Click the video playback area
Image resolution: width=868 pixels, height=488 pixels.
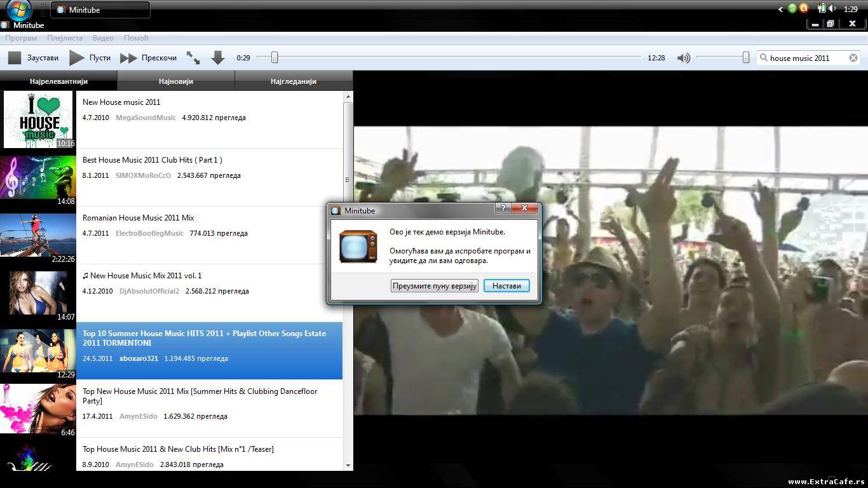(x=611, y=270)
